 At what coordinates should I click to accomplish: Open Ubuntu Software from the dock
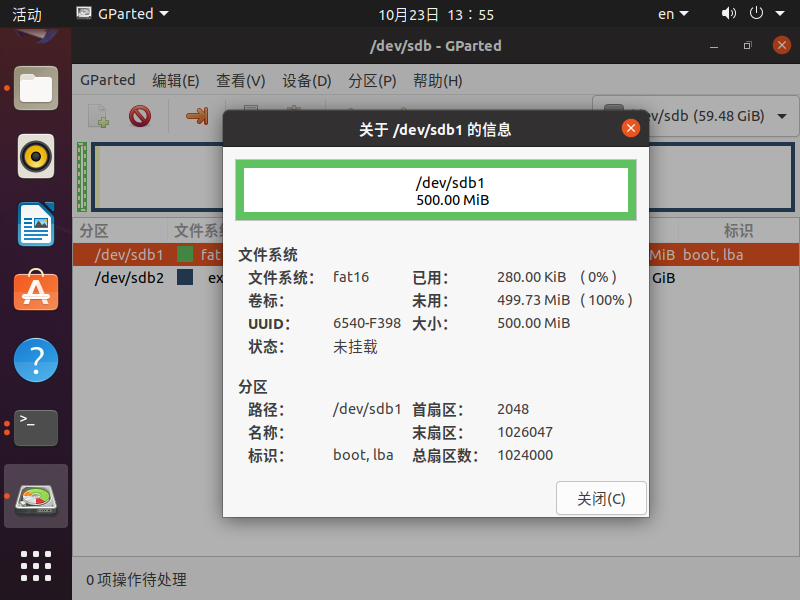tap(36, 292)
